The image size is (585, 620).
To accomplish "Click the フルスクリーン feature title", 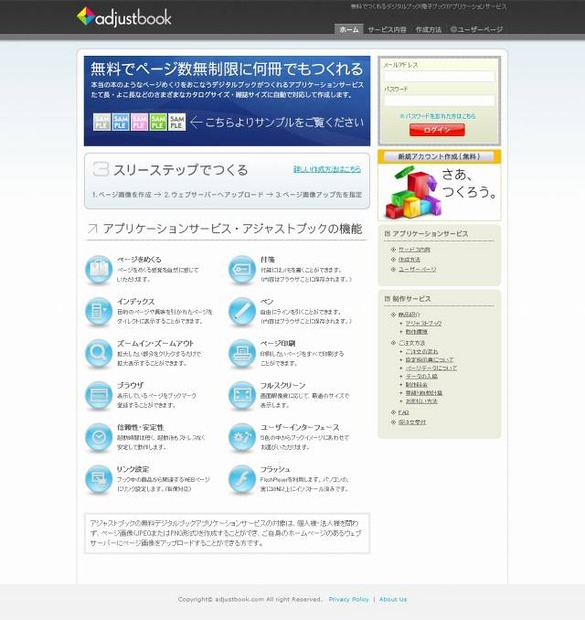I will (x=283, y=385).
